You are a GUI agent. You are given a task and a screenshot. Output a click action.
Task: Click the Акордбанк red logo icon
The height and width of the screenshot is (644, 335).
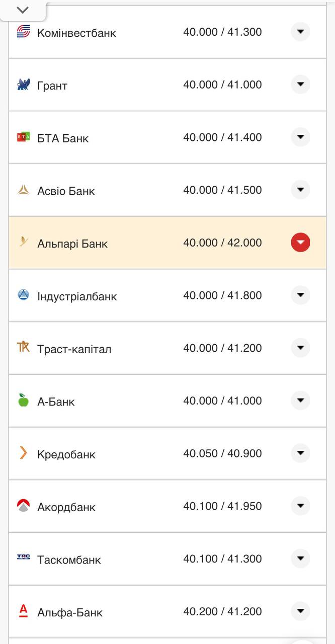[x=23, y=506]
